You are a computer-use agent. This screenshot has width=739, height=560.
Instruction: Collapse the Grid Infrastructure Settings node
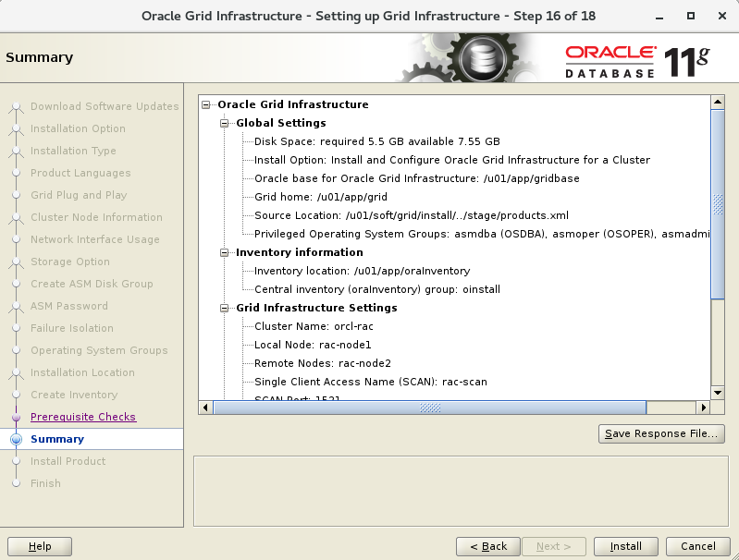(x=225, y=309)
